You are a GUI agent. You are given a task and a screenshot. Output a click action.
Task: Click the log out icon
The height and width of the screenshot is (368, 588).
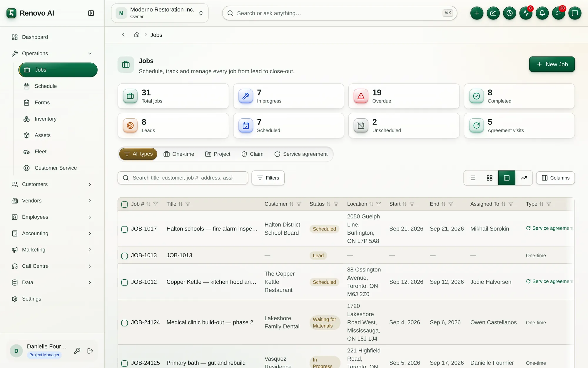point(90,351)
